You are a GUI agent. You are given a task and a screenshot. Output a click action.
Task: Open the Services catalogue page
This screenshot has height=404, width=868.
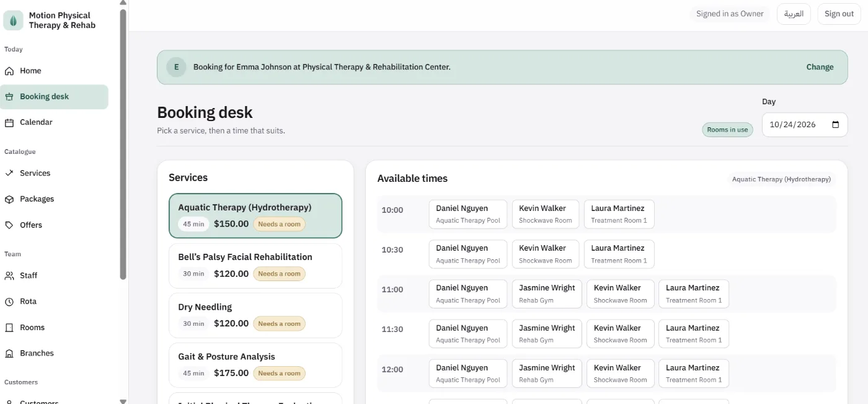[54, 173]
